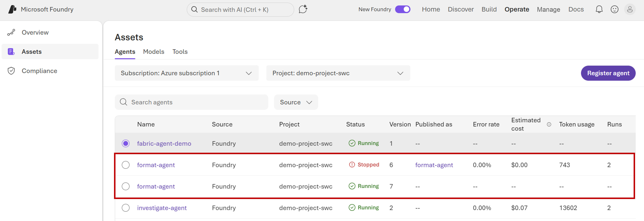This screenshot has width=644, height=221.
Task: Click the Estimated cost info icon
Action: (x=549, y=124)
